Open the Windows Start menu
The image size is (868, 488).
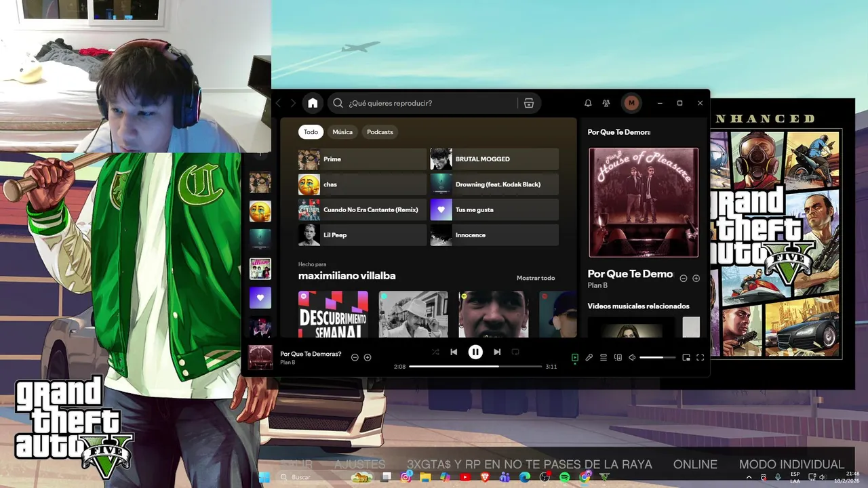pos(264,477)
